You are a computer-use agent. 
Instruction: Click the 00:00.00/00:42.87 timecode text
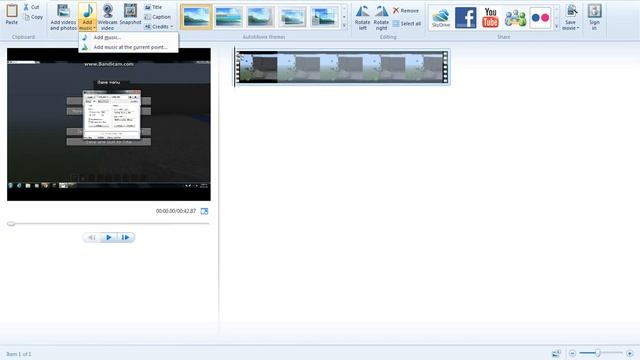pos(176,211)
